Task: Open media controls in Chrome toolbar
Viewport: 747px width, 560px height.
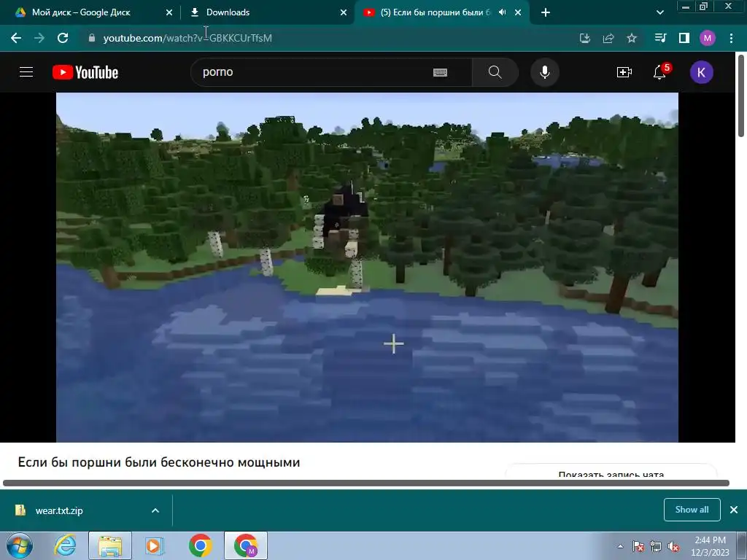Action: point(660,38)
